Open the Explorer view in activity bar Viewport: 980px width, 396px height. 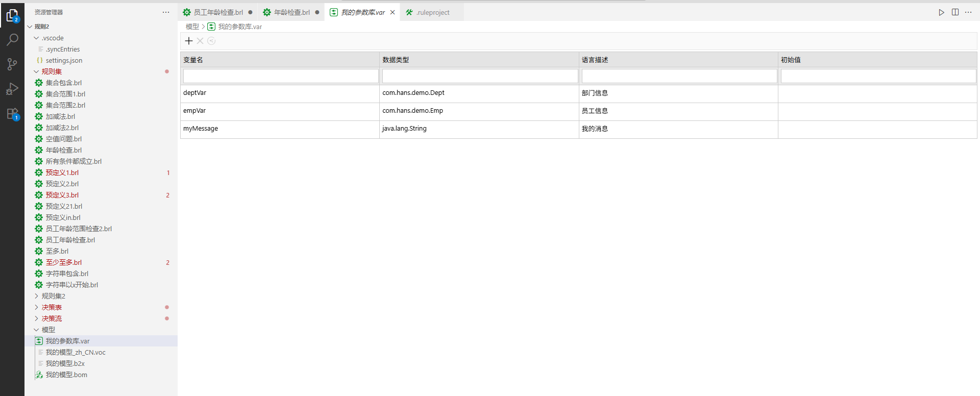click(12, 16)
